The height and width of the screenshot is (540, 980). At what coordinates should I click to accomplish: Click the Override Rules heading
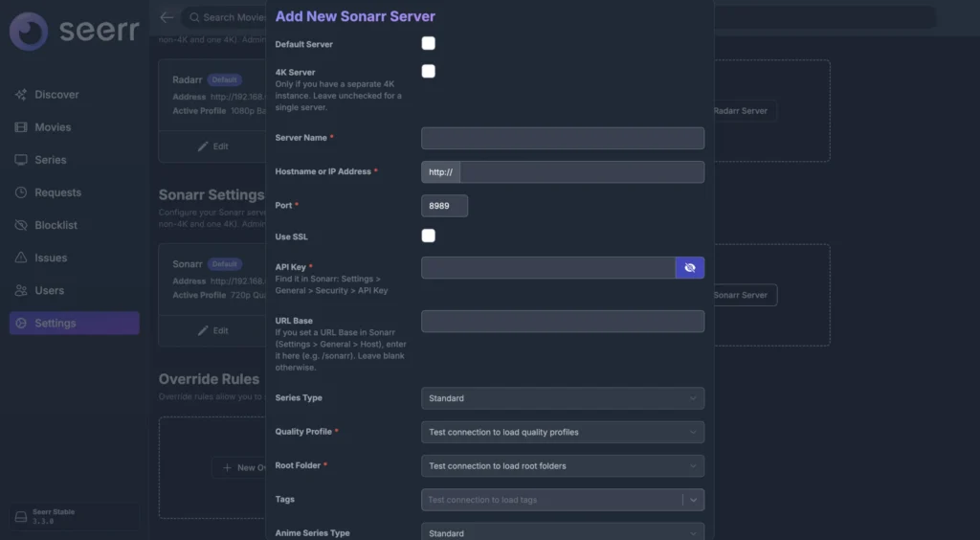209,379
